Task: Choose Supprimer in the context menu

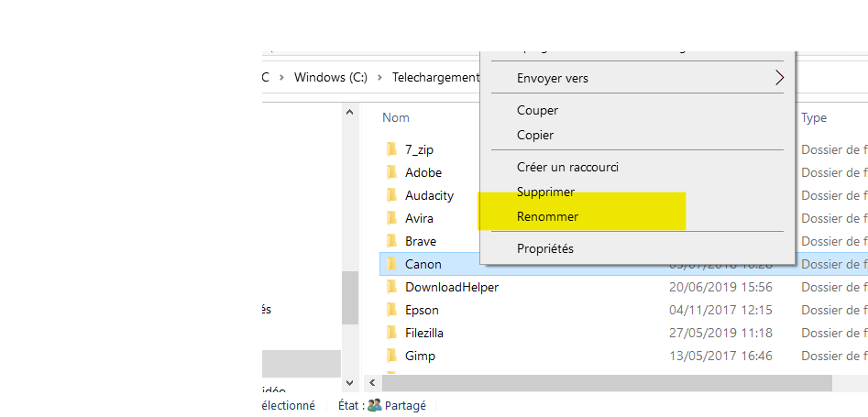Action: click(x=545, y=192)
